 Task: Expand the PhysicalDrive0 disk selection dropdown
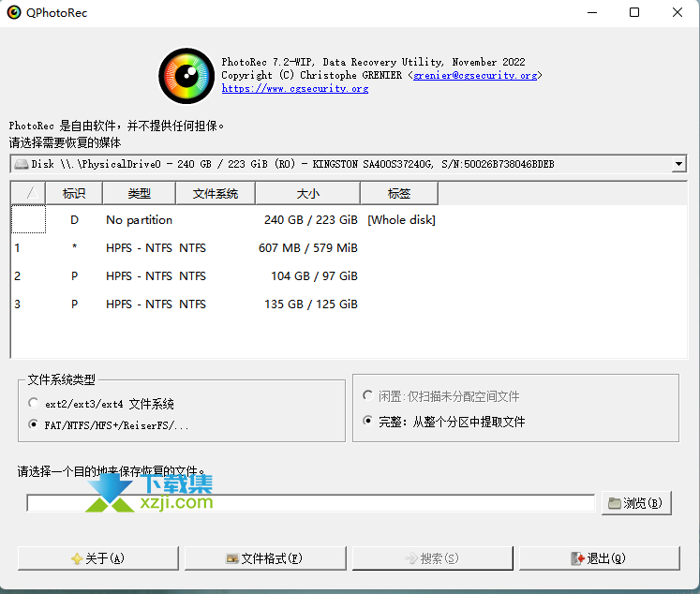pos(678,164)
